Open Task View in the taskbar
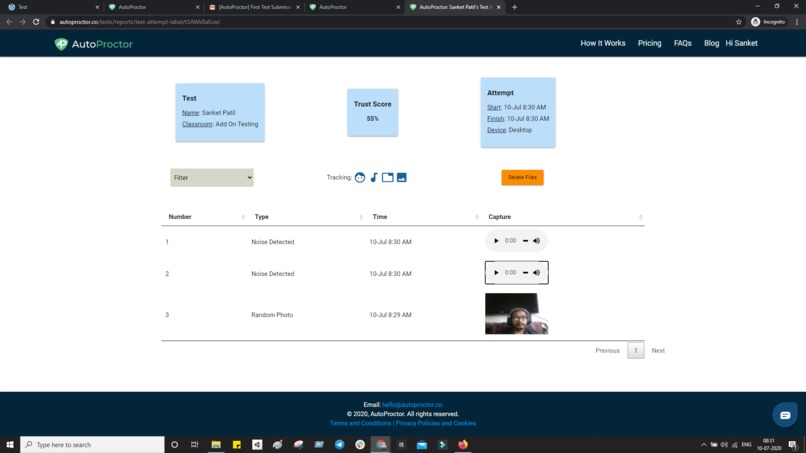This screenshot has width=806, height=453. 194,445
